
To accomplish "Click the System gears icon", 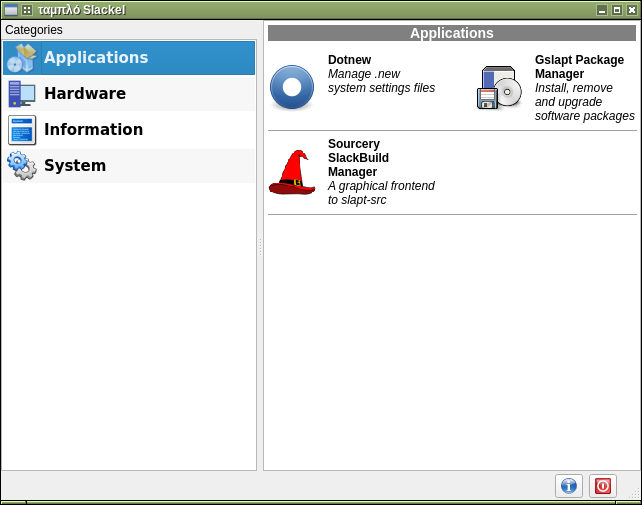I will point(21,165).
